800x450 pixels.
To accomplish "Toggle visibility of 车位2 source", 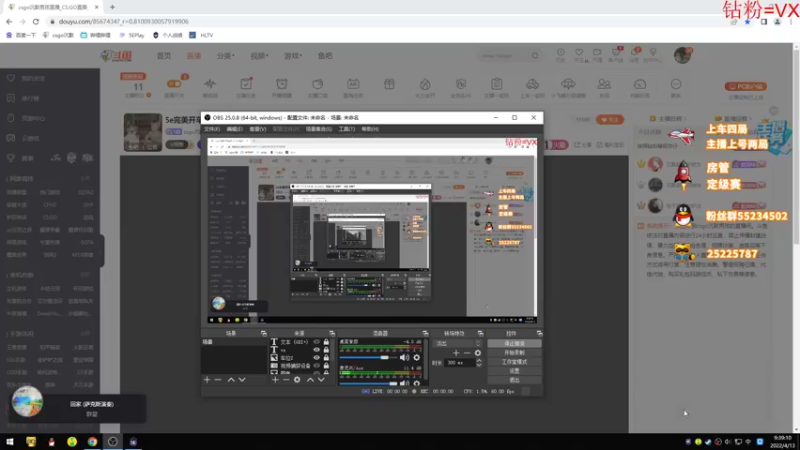I will pos(316,358).
